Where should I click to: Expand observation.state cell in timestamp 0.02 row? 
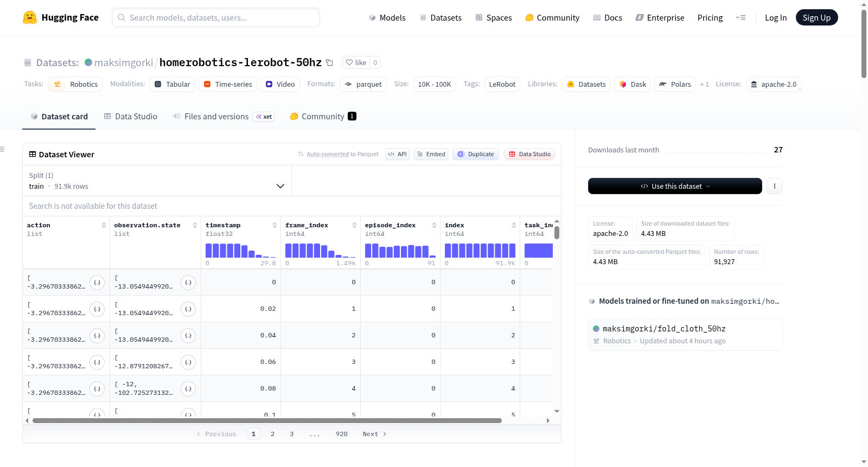(188, 309)
